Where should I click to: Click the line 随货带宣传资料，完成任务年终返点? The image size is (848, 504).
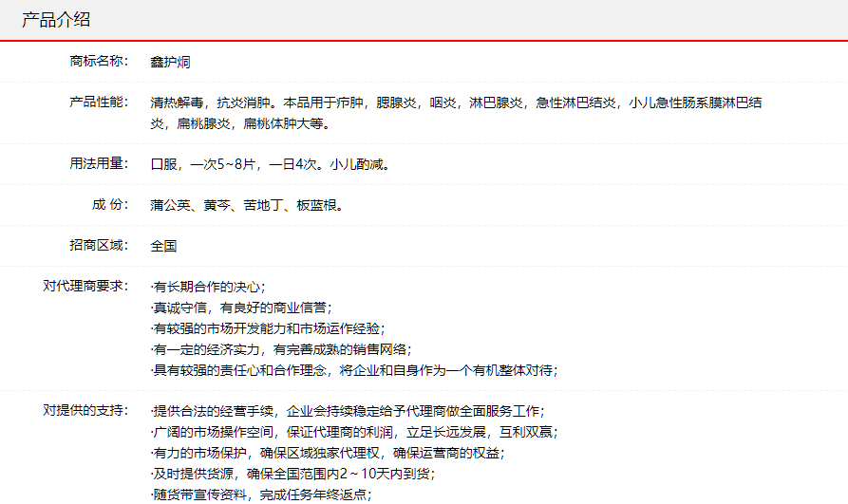pyautogui.click(x=261, y=495)
